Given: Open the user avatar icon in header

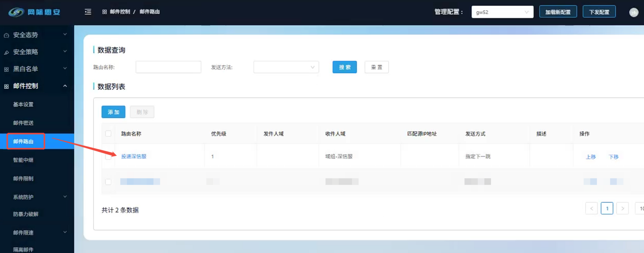Looking at the screenshot, I should 633,12.
